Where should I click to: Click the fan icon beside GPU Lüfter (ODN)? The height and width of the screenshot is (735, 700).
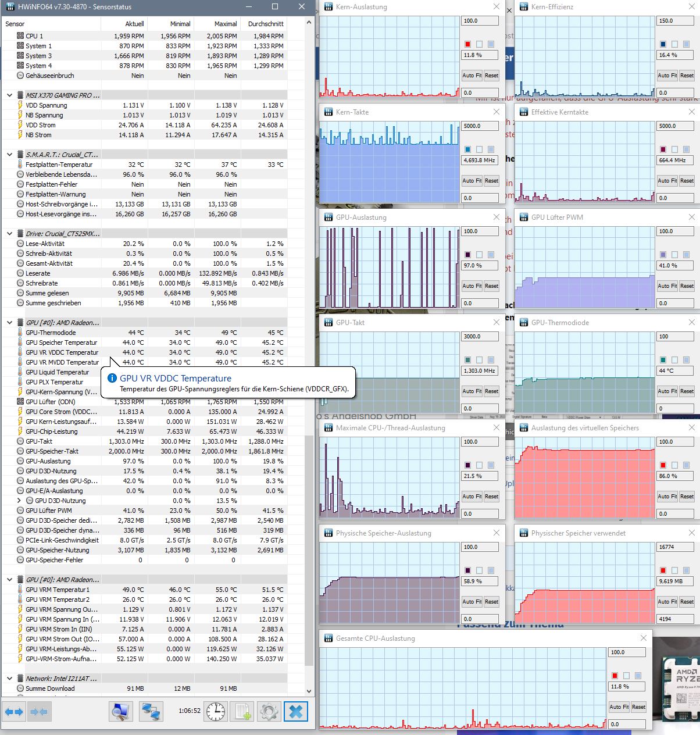coord(20,402)
